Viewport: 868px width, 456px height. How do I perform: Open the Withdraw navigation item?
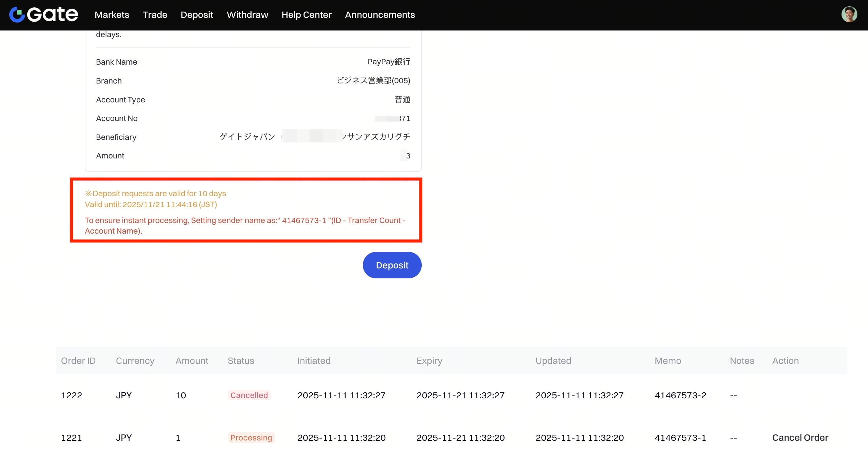[247, 15]
